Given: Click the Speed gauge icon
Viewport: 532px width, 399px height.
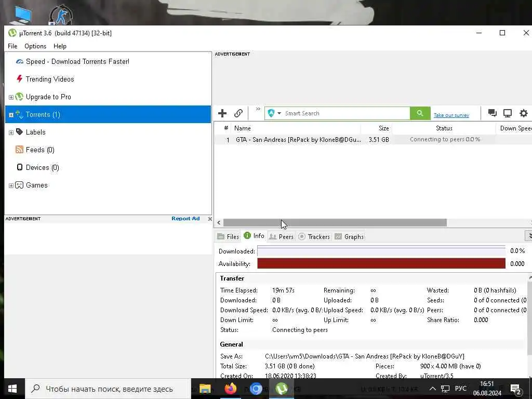Looking at the screenshot, I should click(20, 61).
